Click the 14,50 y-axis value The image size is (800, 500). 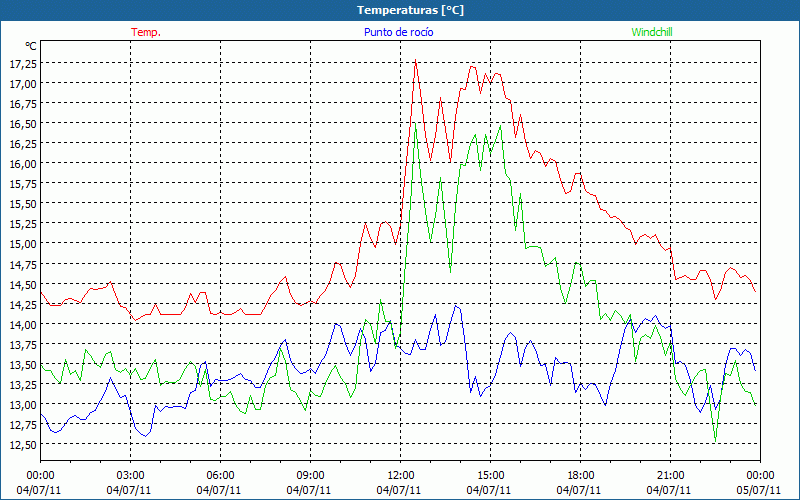(23, 284)
